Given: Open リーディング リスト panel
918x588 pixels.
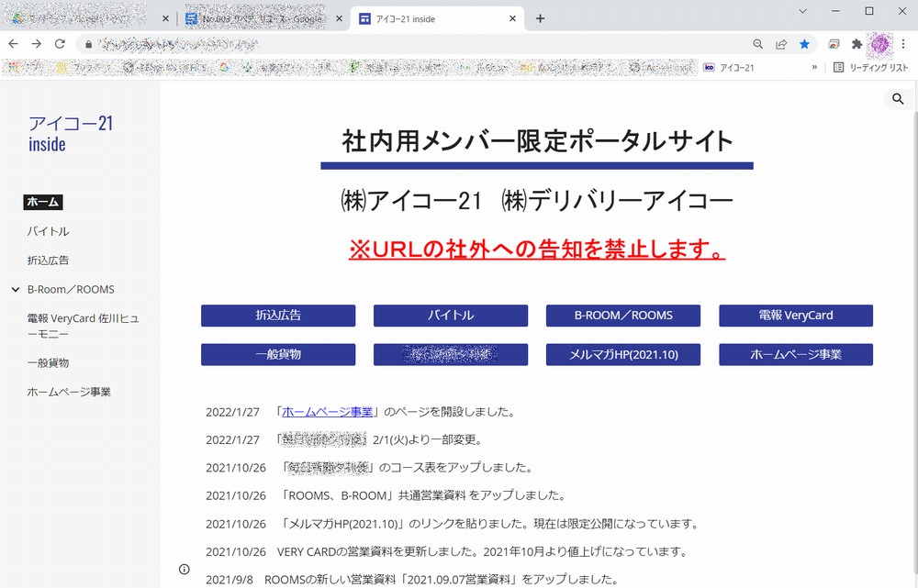Looking at the screenshot, I should click(870, 67).
